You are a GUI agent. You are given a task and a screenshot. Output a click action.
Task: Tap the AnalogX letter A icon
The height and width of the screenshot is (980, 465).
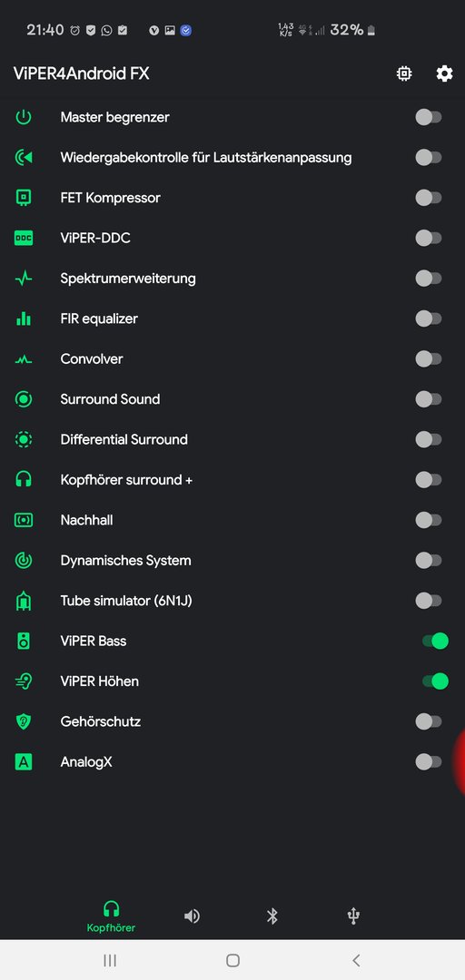point(23,762)
